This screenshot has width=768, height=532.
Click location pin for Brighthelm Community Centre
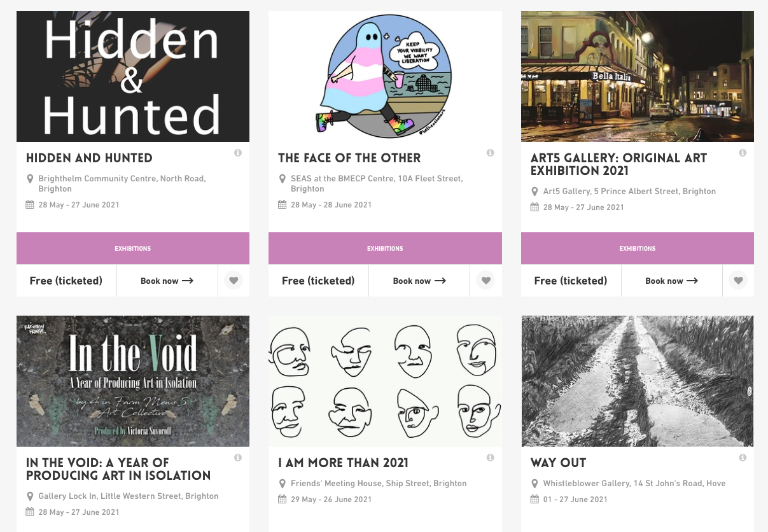coord(30,179)
